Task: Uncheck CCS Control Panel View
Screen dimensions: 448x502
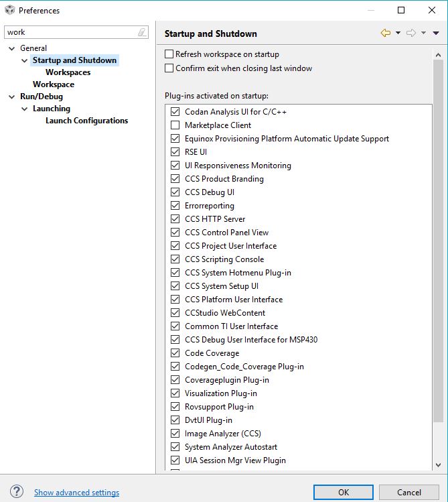Action: click(x=175, y=233)
